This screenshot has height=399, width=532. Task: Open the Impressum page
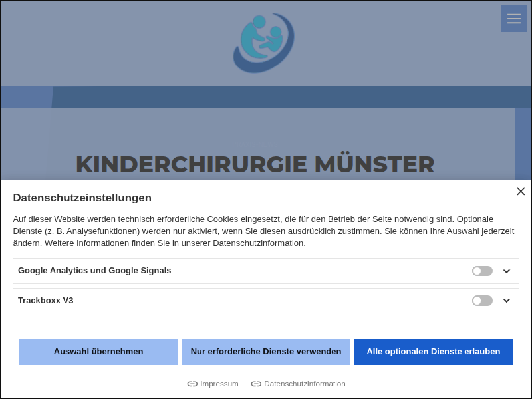[218, 384]
